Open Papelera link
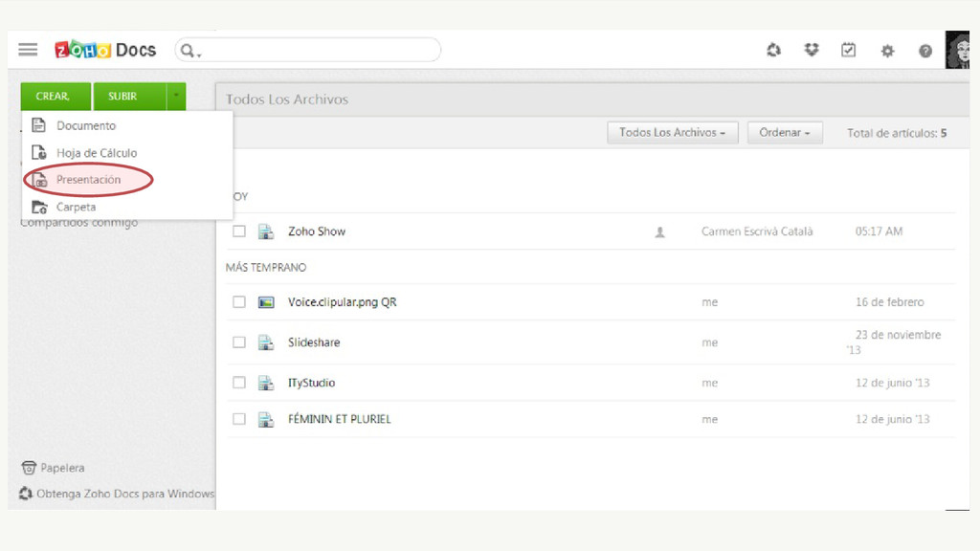Screen dimensions: 980x551 point(62,468)
